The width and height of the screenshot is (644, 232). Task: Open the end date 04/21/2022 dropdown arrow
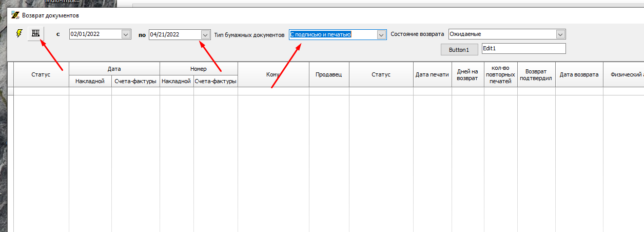tap(205, 34)
